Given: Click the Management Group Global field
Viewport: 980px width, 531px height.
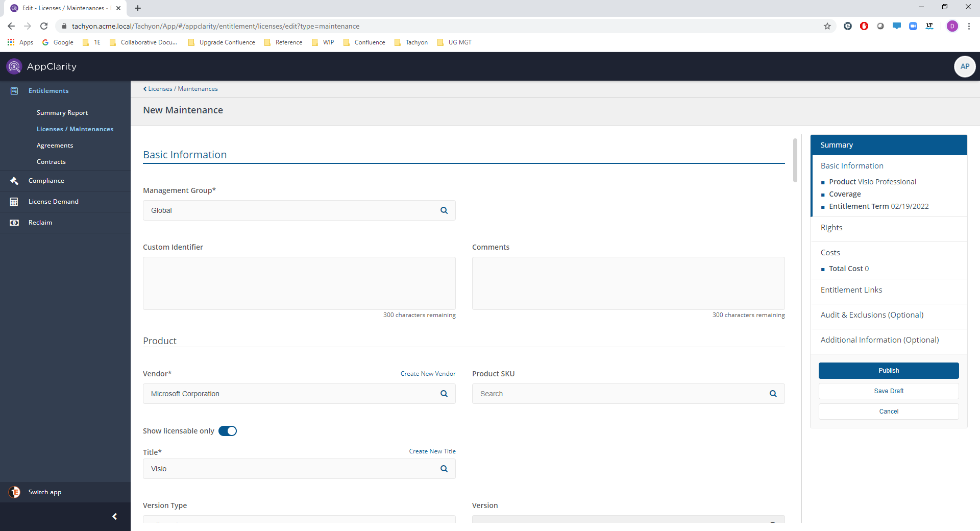Looking at the screenshot, I should [299, 210].
